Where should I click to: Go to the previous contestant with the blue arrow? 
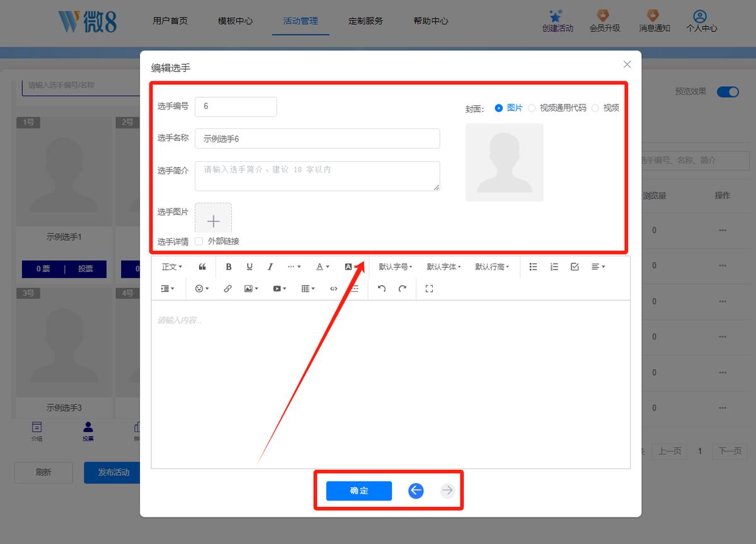[416, 490]
